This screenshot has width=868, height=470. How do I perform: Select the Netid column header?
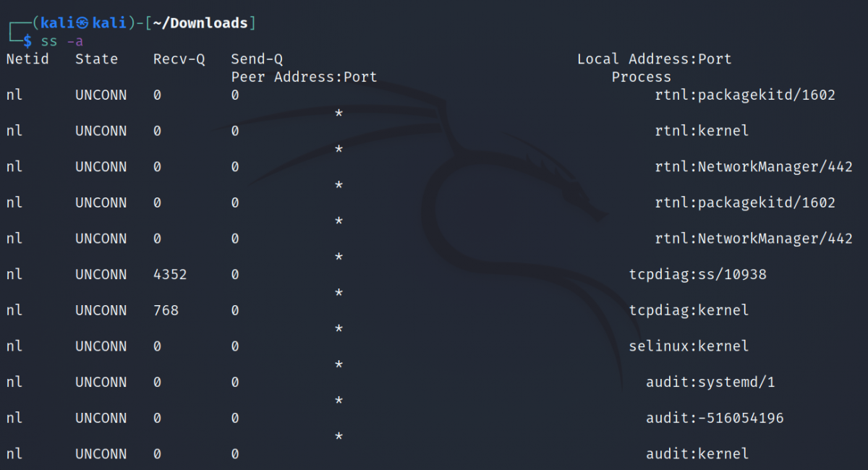point(27,59)
